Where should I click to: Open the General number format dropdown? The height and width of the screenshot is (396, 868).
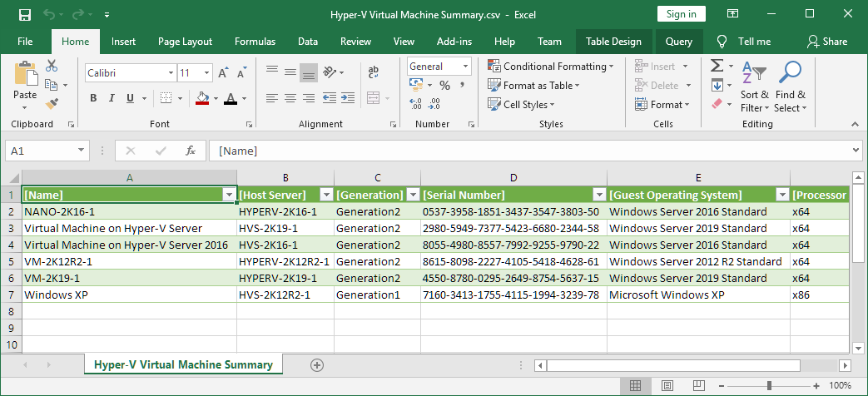pyautogui.click(x=464, y=67)
